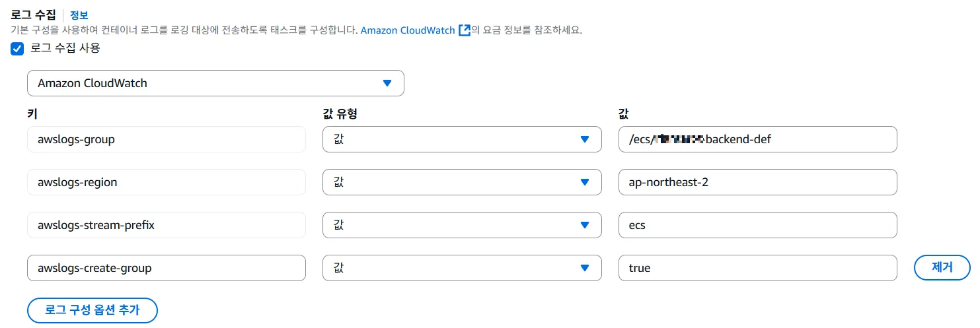Uncheck the 로그 수집 사용 checkbox
This screenshot has height=328, width=980.
(x=18, y=49)
